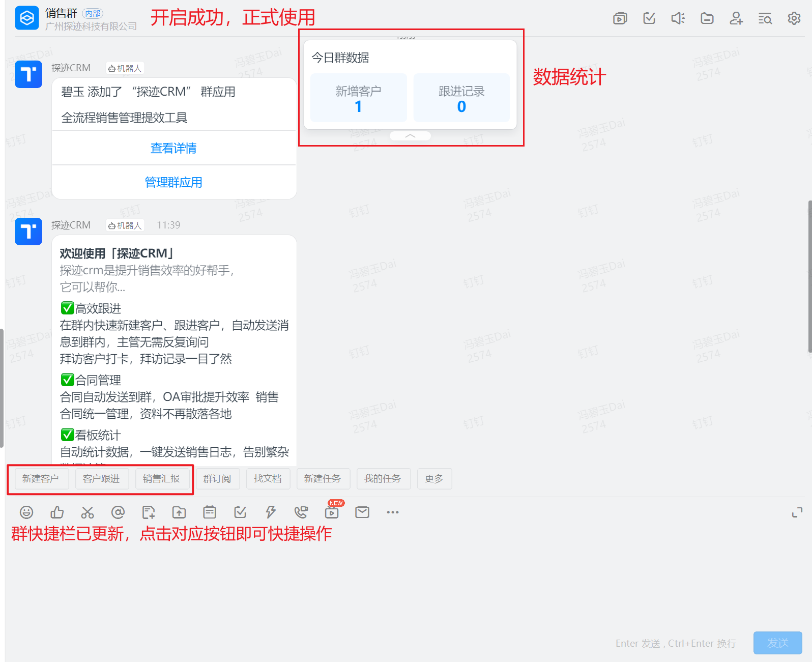The image size is (812, 662).
Task: Click 销售汇报 quick action
Action: click(x=161, y=479)
